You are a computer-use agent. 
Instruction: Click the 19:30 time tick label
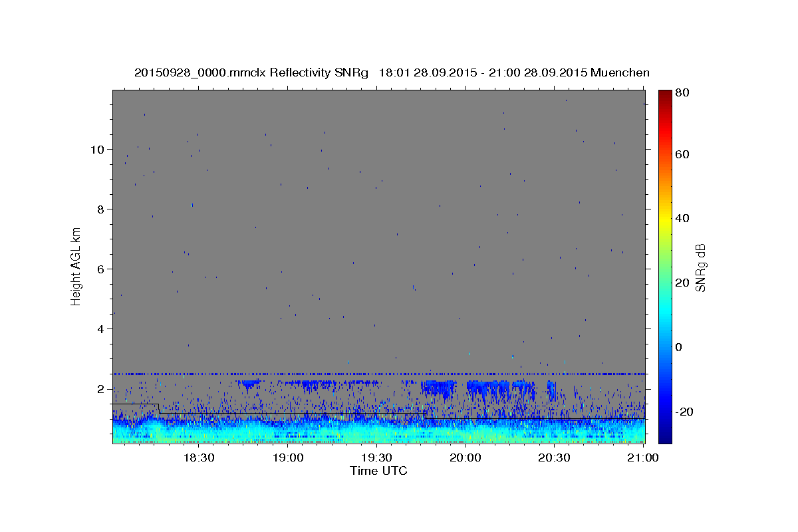(x=376, y=458)
